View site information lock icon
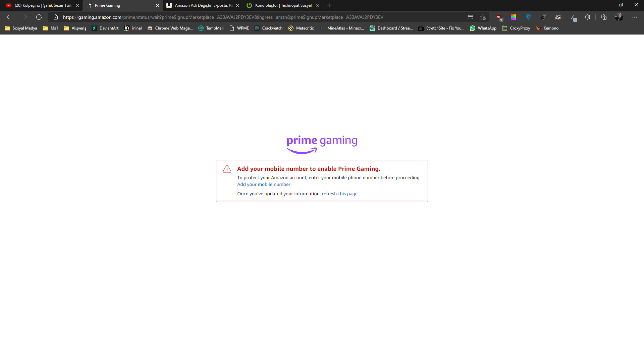Screen dimensions: 644x349 coord(56,17)
